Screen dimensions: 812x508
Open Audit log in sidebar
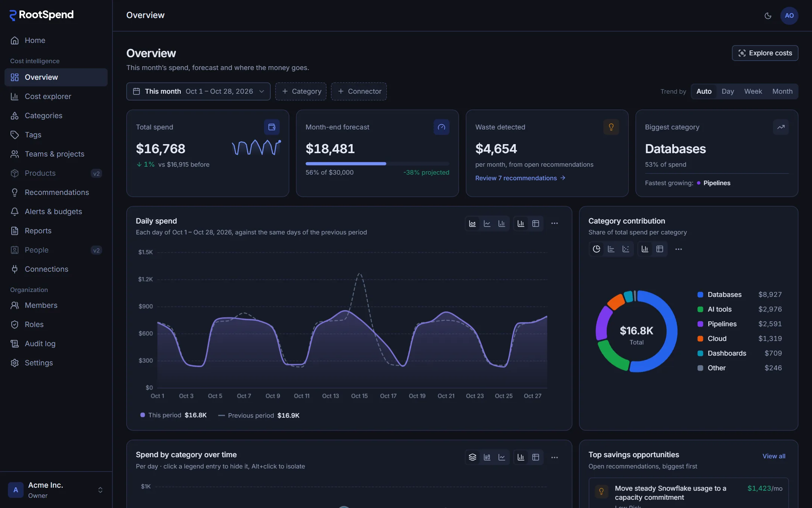(56, 344)
